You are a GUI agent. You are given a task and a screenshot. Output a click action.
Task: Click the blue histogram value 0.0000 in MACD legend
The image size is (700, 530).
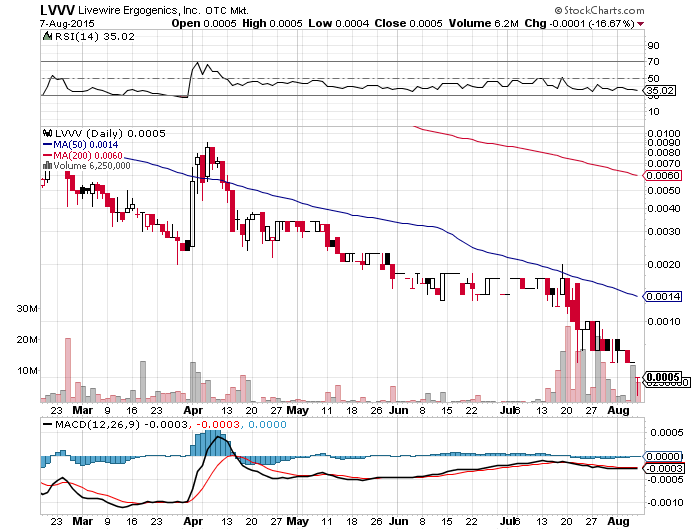[267, 424]
